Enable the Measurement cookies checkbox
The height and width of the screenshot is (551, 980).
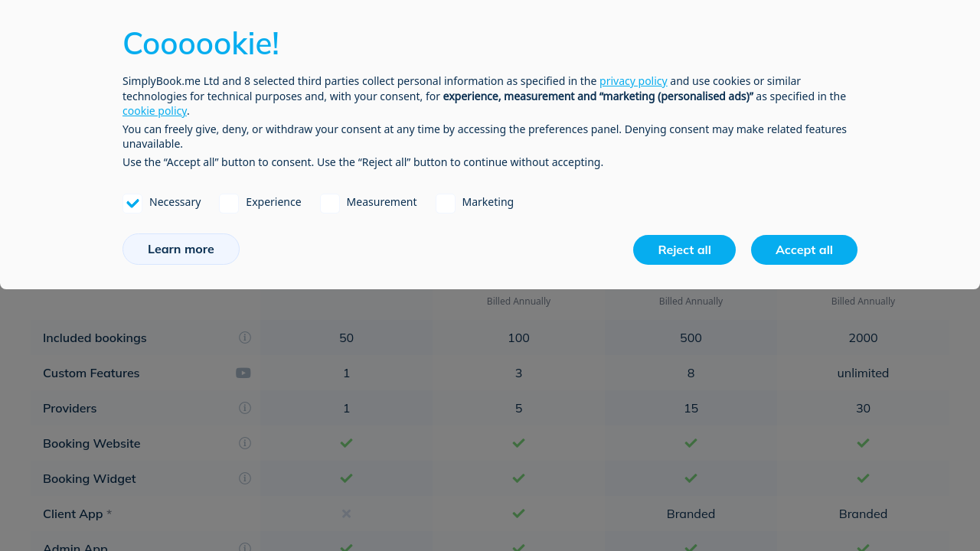(x=330, y=203)
